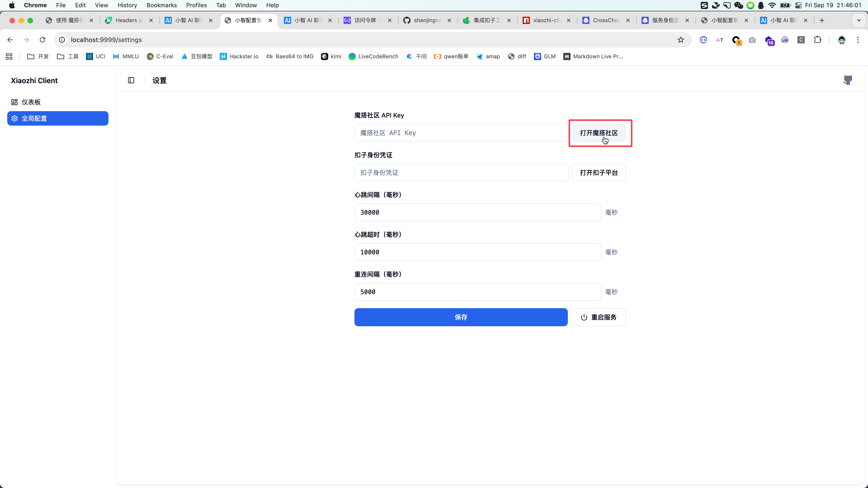This screenshot has width=868, height=488.
Task: Click the 打开扣子平台 button
Action: pyautogui.click(x=598, y=172)
